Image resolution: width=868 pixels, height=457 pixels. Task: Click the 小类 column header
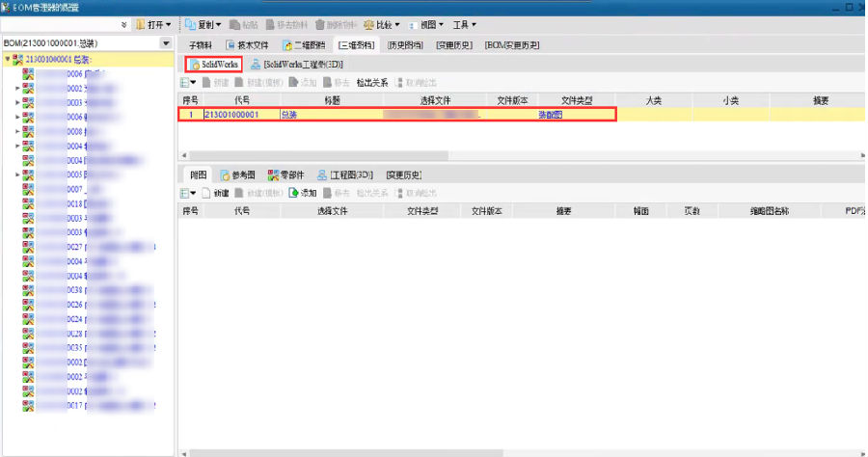pyautogui.click(x=730, y=100)
